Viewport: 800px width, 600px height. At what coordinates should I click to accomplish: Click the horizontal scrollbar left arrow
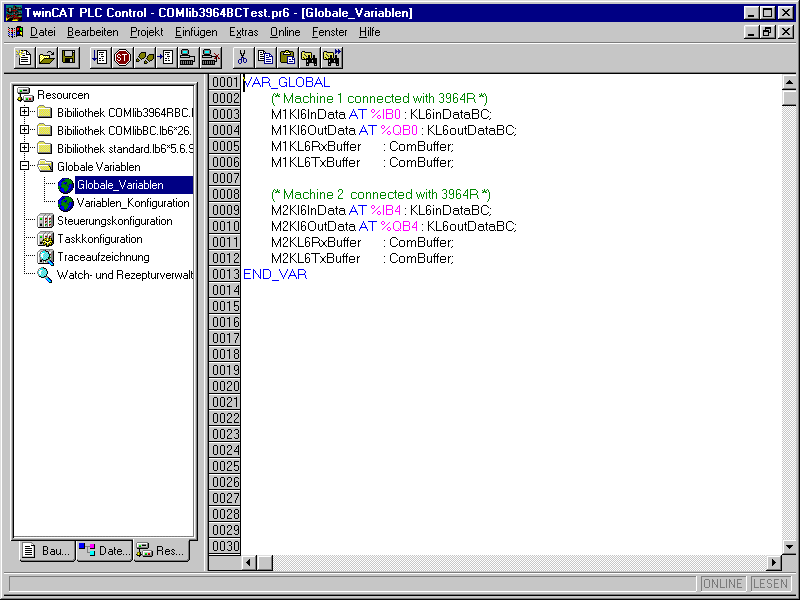coord(249,562)
